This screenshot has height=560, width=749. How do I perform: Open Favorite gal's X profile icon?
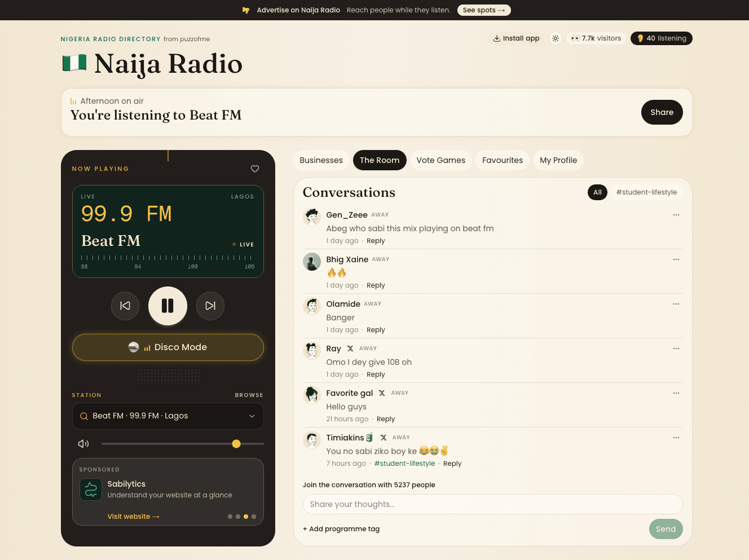(382, 393)
